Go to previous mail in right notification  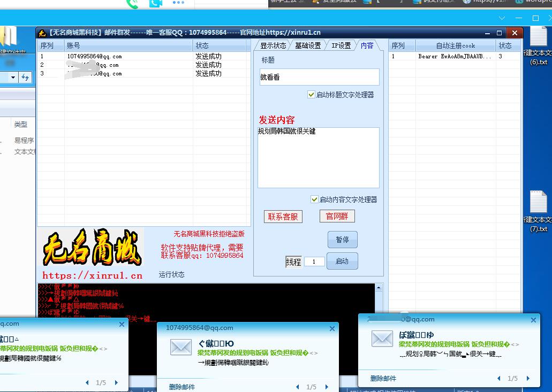tap(499, 378)
